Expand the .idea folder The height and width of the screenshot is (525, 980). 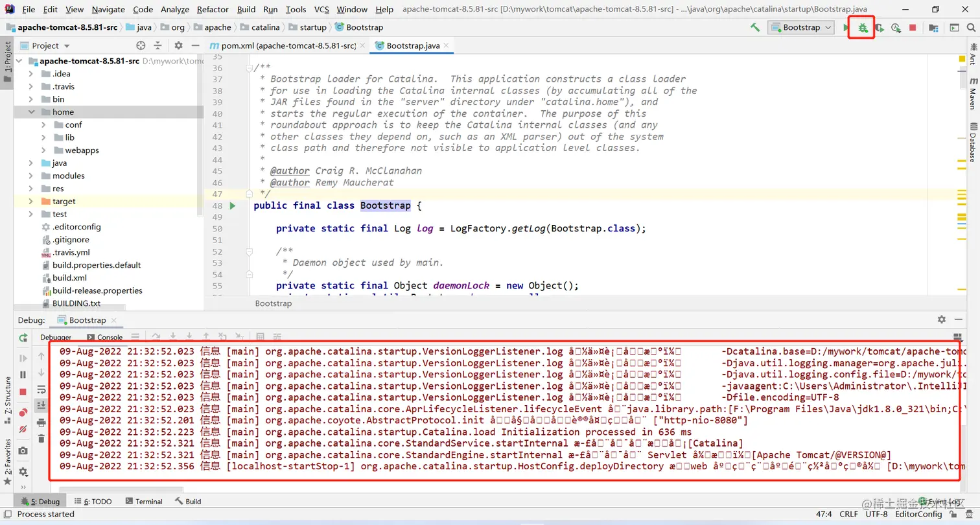click(30, 73)
